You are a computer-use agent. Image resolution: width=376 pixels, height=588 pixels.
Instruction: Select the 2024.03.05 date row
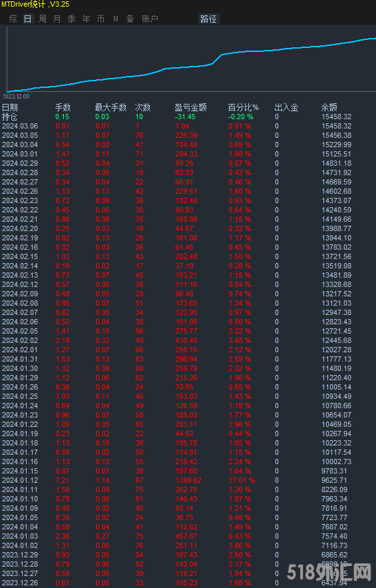point(20,135)
